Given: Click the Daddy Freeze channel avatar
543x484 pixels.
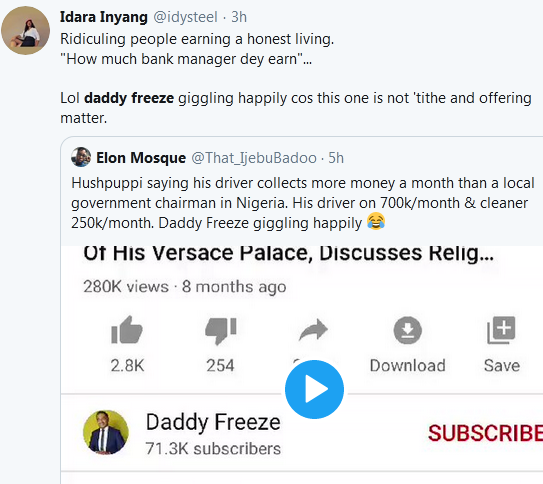Looking at the screenshot, I should click(106, 432).
